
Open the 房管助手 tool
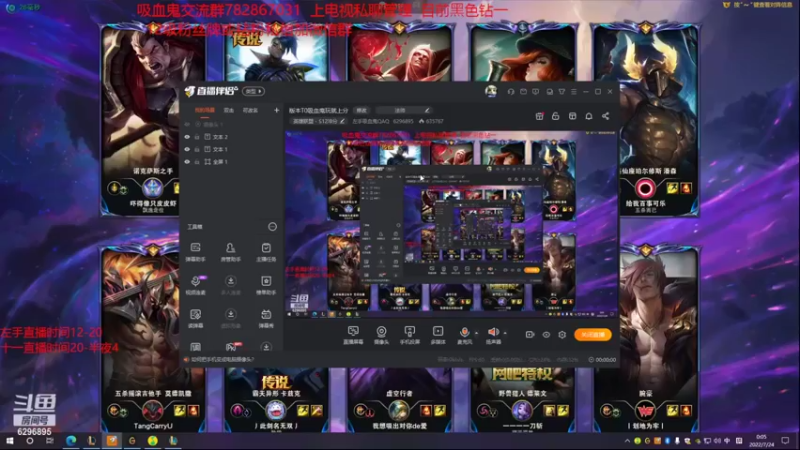click(x=231, y=252)
